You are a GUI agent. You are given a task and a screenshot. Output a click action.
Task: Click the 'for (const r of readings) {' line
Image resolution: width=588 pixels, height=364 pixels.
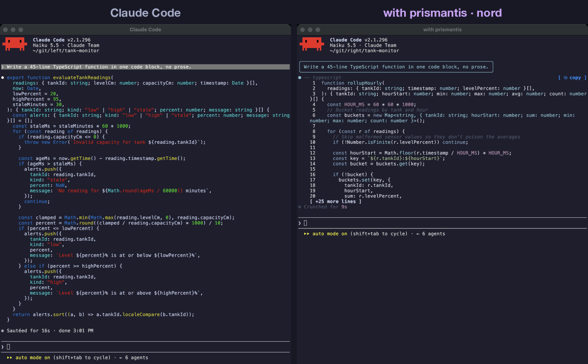366,131
